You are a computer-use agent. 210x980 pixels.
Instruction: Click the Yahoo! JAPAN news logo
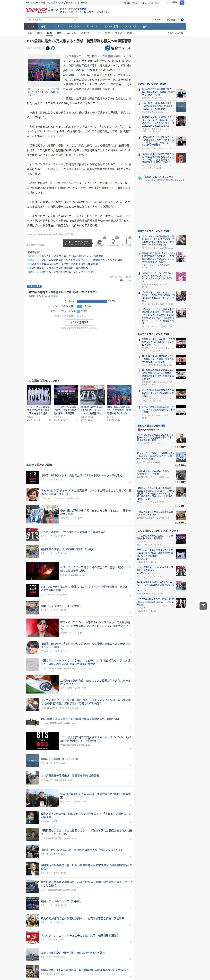click(x=42, y=10)
